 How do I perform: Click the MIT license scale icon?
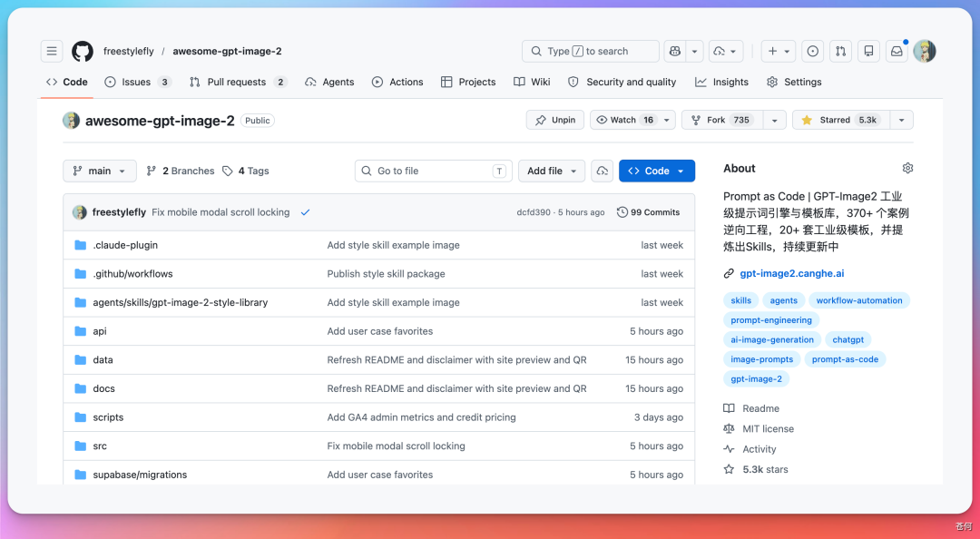729,428
